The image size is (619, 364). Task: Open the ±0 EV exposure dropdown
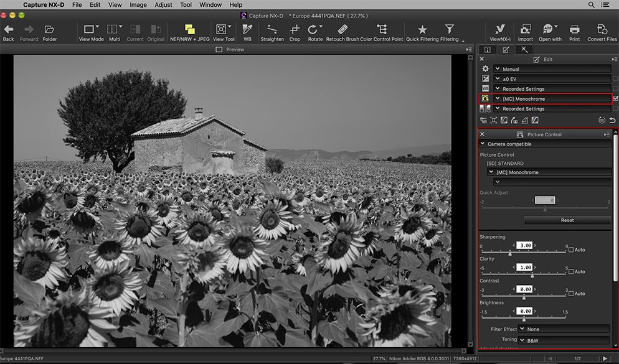(552, 79)
